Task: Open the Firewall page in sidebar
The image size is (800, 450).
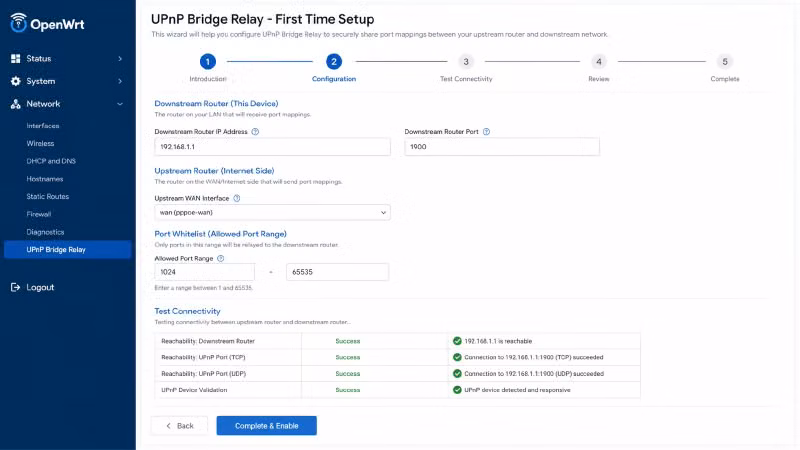Action: pos(39,214)
